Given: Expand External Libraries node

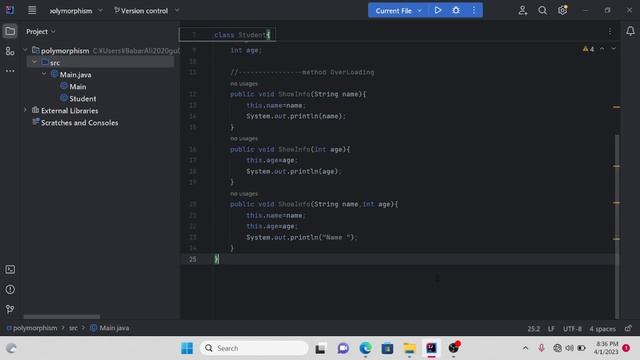Looking at the screenshot, I should tap(25, 110).
